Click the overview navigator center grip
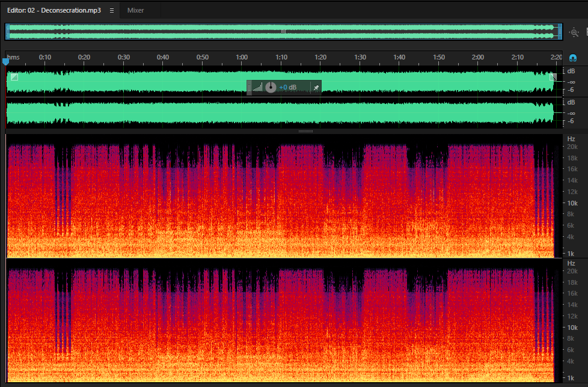Image resolution: width=588 pixels, height=387 pixels. 284,31
